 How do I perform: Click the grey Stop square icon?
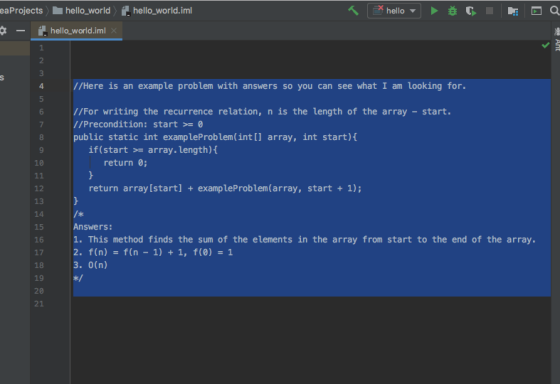tap(490, 11)
